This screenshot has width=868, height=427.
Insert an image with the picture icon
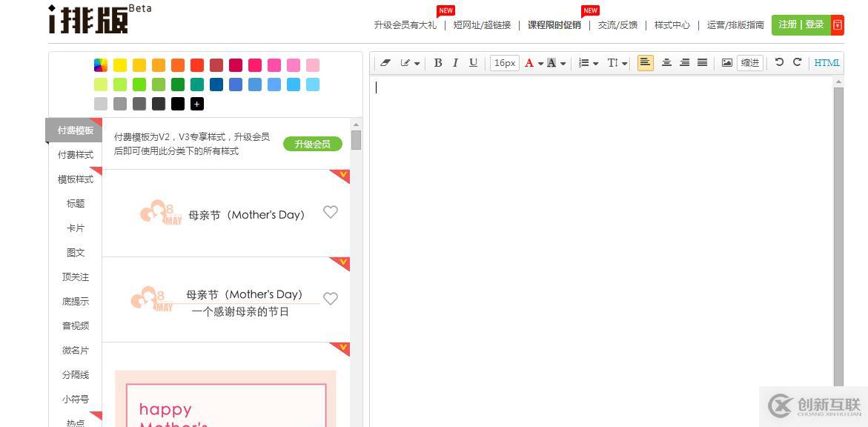(x=727, y=62)
